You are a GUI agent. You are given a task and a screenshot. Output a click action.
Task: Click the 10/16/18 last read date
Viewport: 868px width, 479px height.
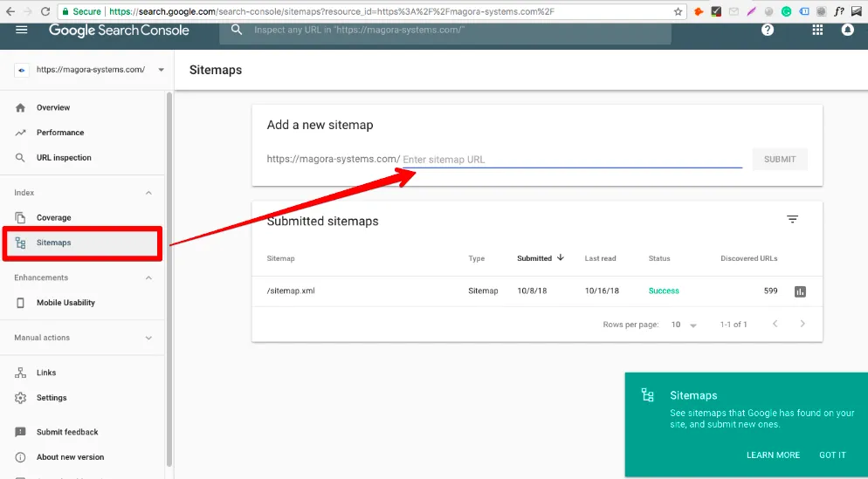602,291
